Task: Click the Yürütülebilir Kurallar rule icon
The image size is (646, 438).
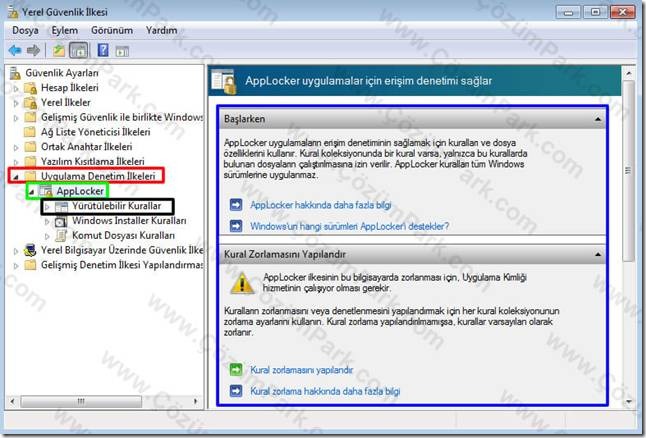Action: click(x=61, y=206)
